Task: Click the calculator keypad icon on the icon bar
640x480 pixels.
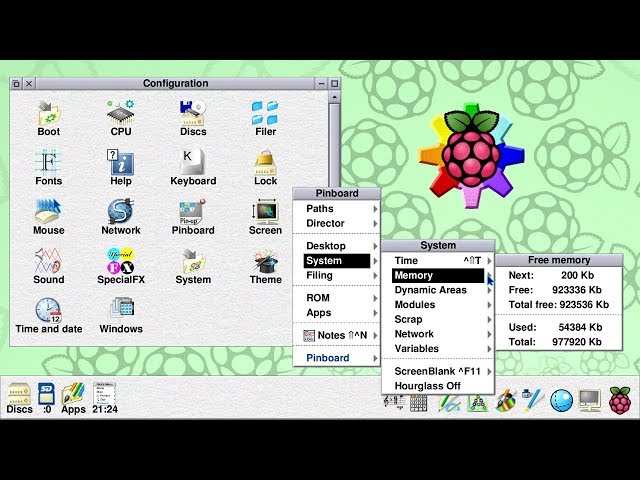Action: click(x=418, y=403)
